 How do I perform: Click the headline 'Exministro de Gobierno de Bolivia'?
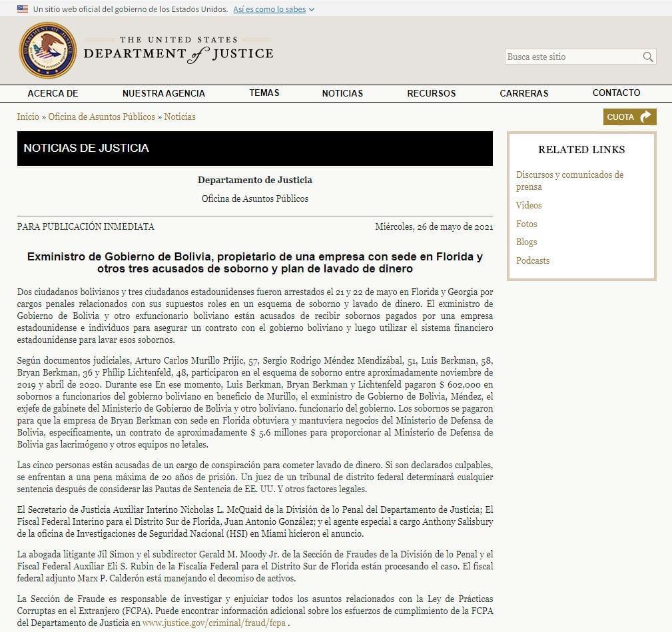click(255, 262)
